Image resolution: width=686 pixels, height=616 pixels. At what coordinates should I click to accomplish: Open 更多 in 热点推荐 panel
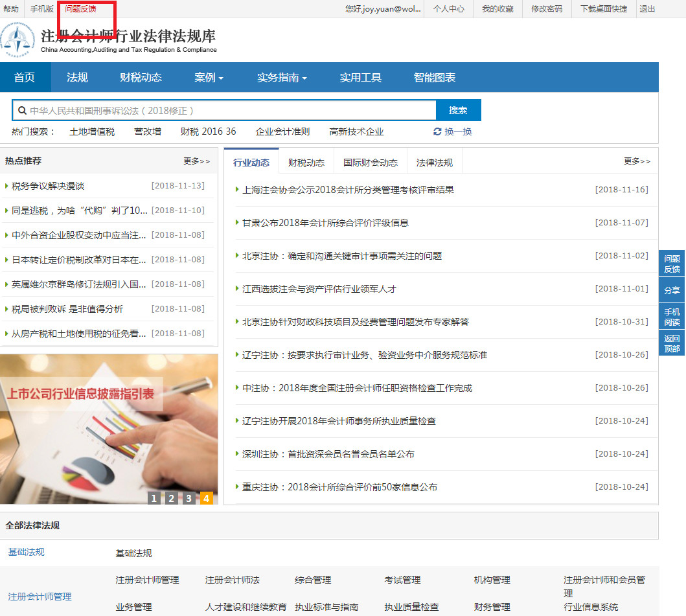tap(196, 161)
